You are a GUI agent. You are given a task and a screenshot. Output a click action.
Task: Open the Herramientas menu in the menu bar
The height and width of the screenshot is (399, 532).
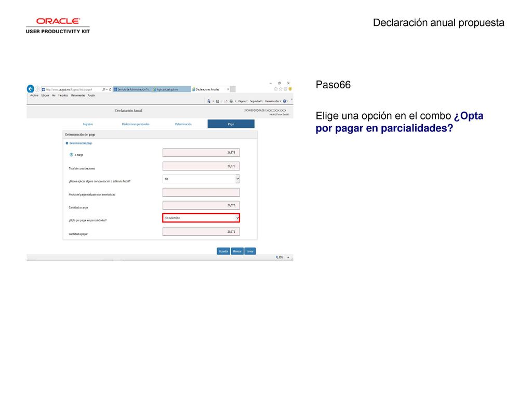[78, 96]
